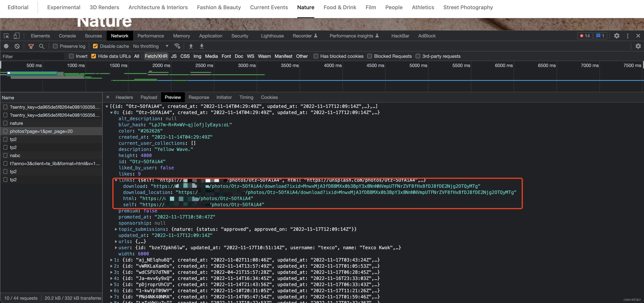The width and height of the screenshot is (644, 303).
Task: Click the Filter text input field
Action: (x=32, y=56)
